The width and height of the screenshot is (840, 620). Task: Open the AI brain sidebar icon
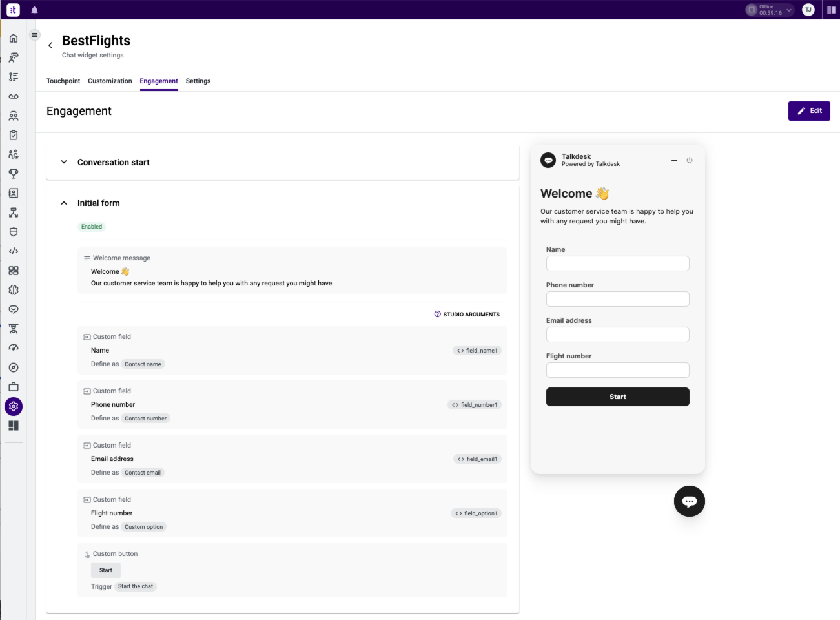(x=14, y=290)
